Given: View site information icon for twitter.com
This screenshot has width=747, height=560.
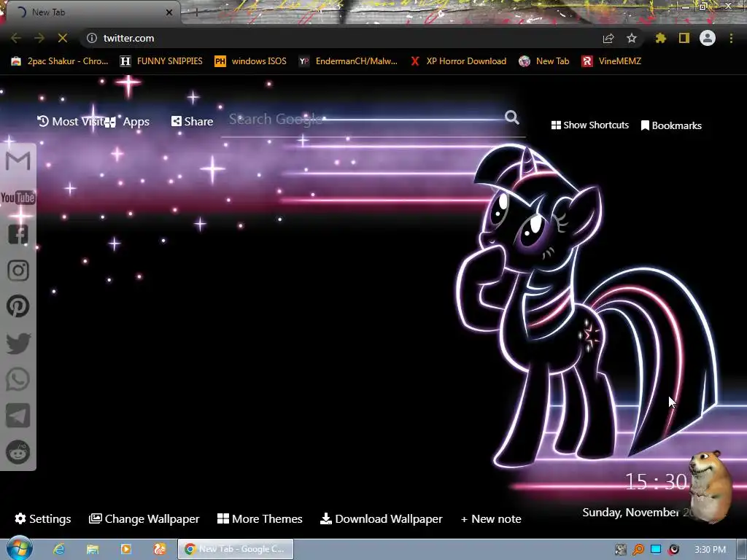Looking at the screenshot, I should click(x=92, y=38).
